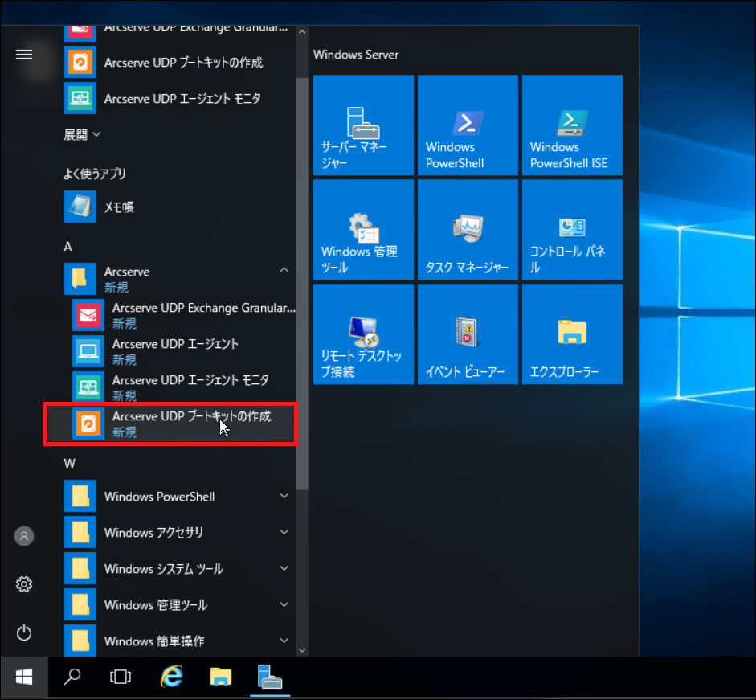Open the Control Panel tile
756x700 pixels.
(x=572, y=229)
